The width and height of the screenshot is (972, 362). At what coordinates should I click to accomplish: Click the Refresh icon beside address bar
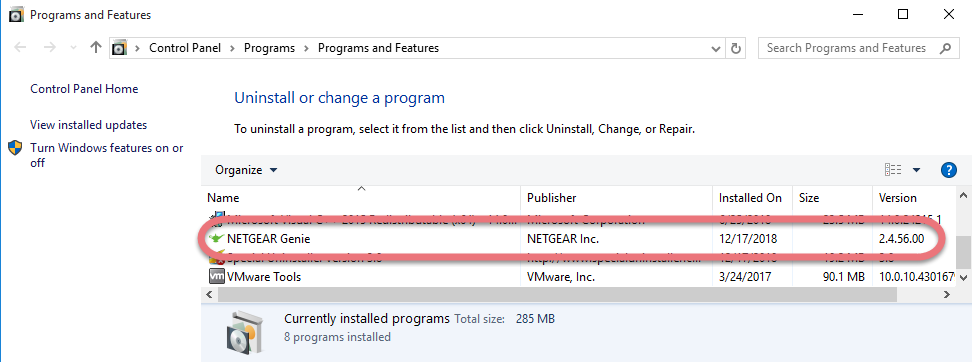click(x=736, y=48)
